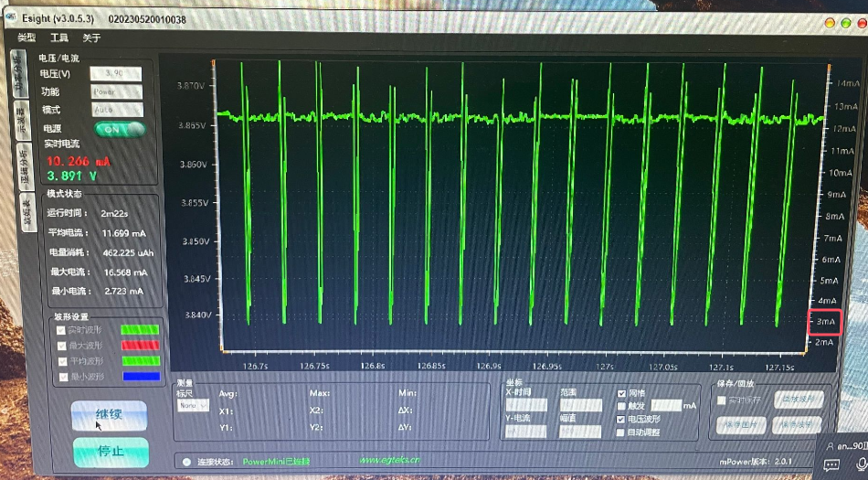This screenshot has height=480, width=868.
Task: Click the 回放波形 button next to 实时保存
Action: click(x=799, y=400)
